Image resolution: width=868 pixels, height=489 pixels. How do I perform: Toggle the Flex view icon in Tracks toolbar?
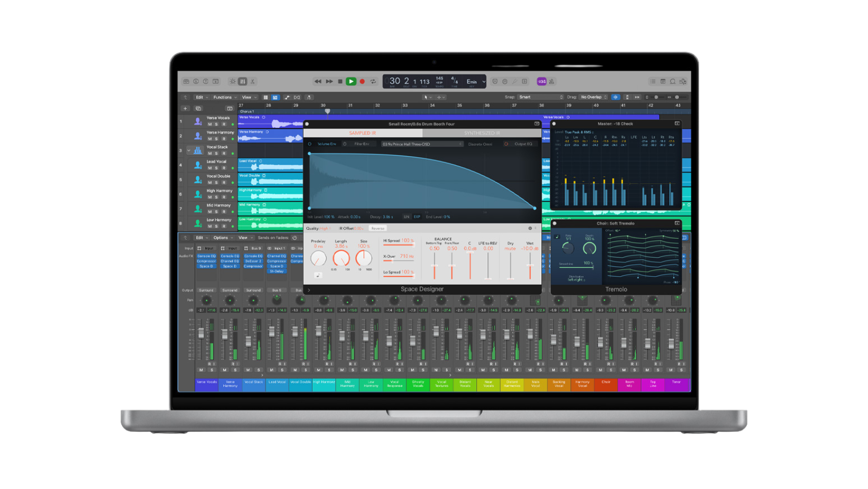point(297,97)
